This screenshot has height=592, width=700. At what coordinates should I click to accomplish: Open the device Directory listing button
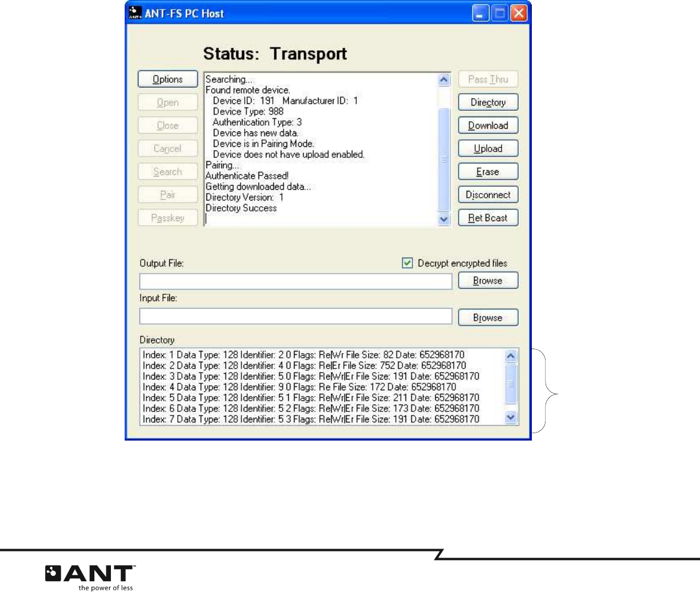pos(488,102)
